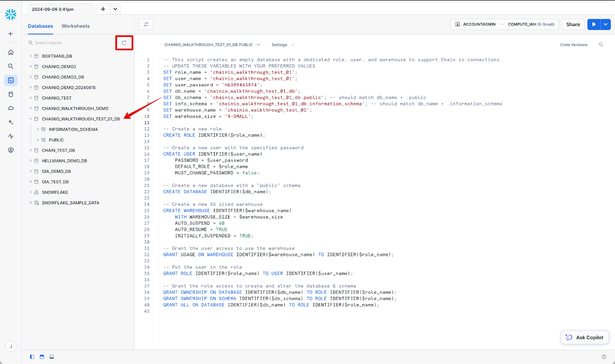Run the worksheet with play button

tap(594, 24)
